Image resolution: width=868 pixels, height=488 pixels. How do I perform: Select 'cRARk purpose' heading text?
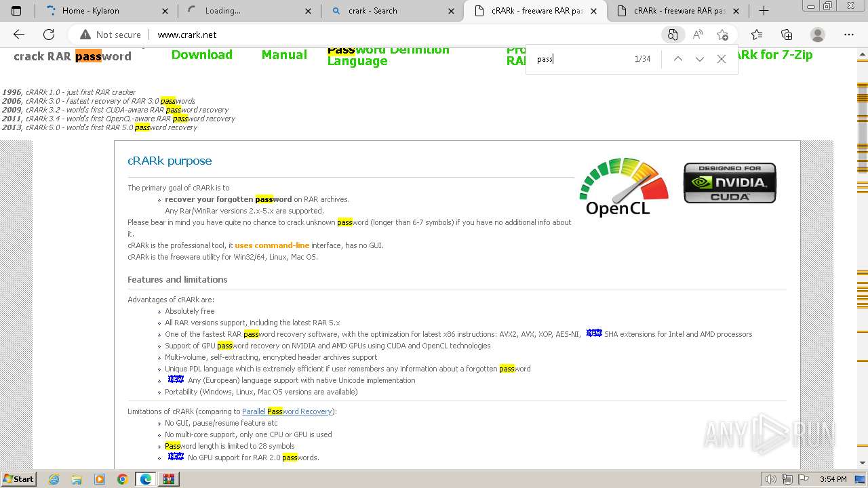pos(170,161)
